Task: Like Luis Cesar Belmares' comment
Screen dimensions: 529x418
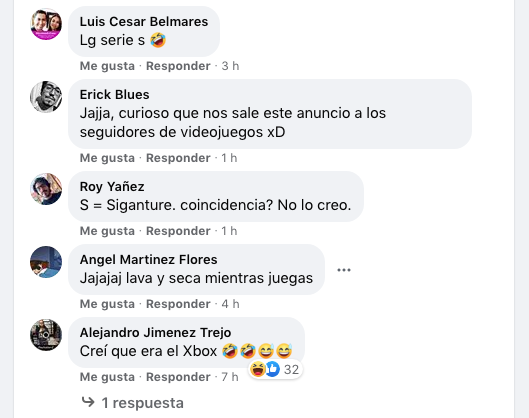Action: tap(107, 66)
